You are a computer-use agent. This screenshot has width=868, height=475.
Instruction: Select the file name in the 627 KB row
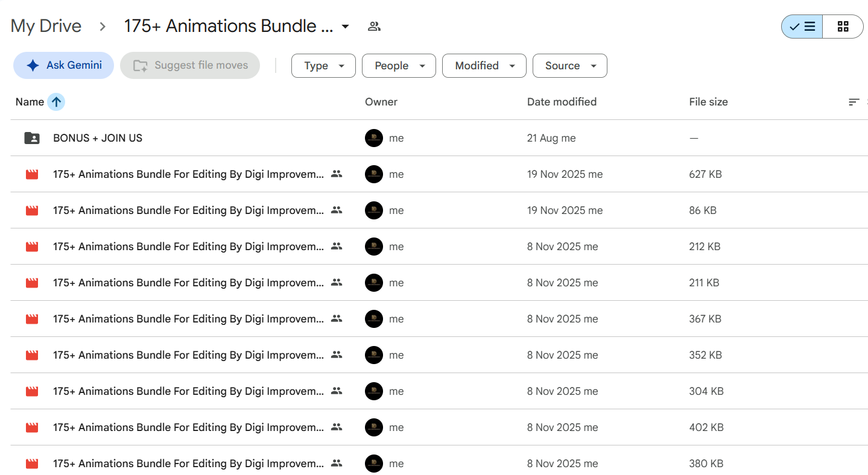pos(188,174)
